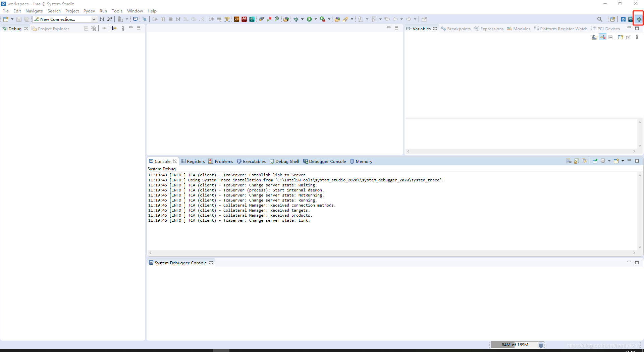
Task: Open the Forward history dropdown arrow
Action: [x=415, y=19]
